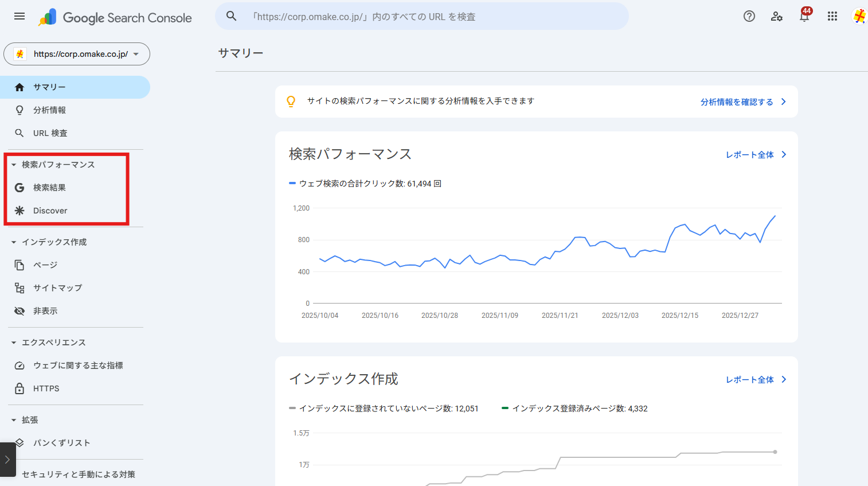Collapse the インデックス作成 section
Image resolution: width=868 pixels, height=486 pixels.
(x=14, y=242)
